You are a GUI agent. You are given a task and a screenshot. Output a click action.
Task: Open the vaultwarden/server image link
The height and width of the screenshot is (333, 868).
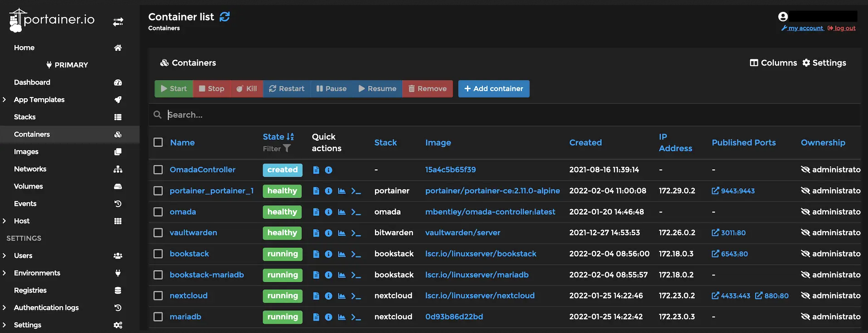pyautogui.click(x=463, y=233)
